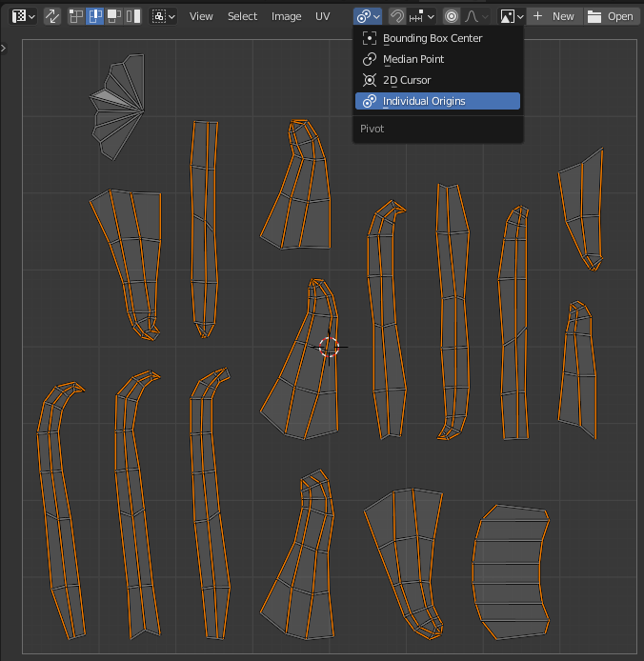The image size is (644, 661).
Task: Open the image browse dropdown
Action: 512,16
